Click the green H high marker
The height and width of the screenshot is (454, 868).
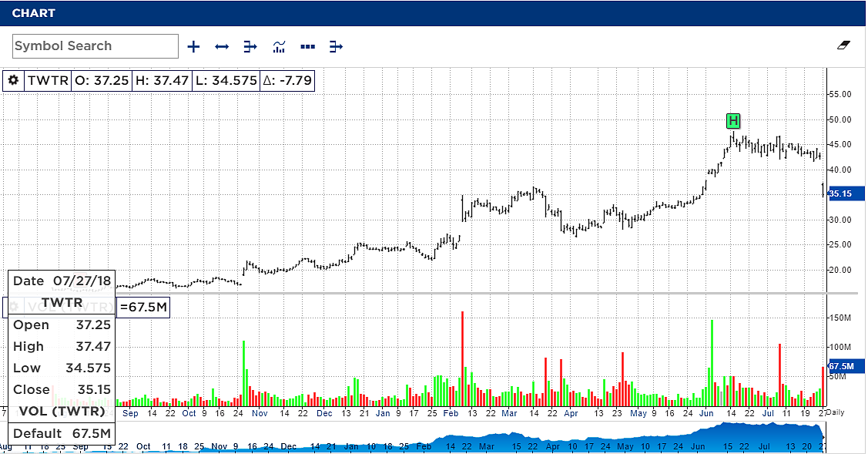tap(733, 120)
